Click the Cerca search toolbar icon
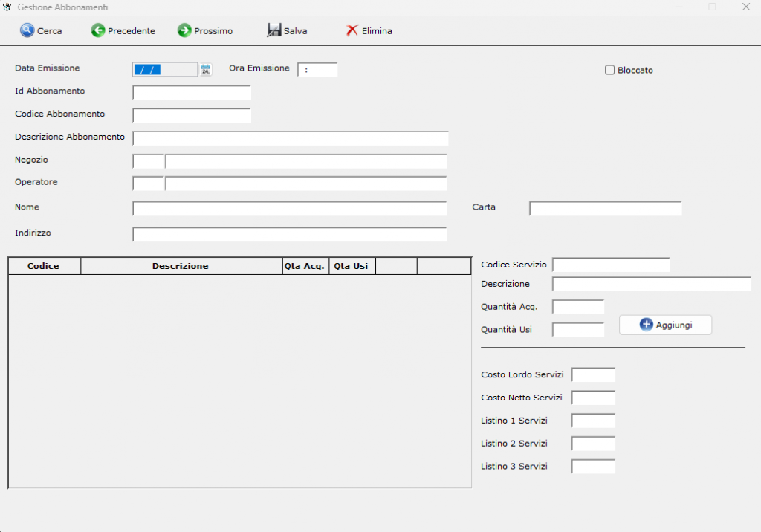 coord(27,30)
